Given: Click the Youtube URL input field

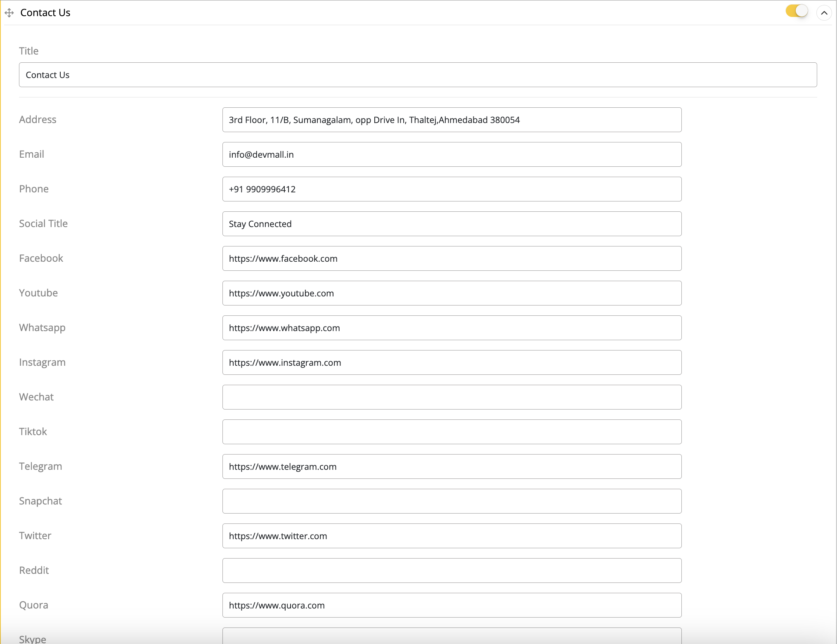Looking at the screenshot, I should tap(452, 293).
